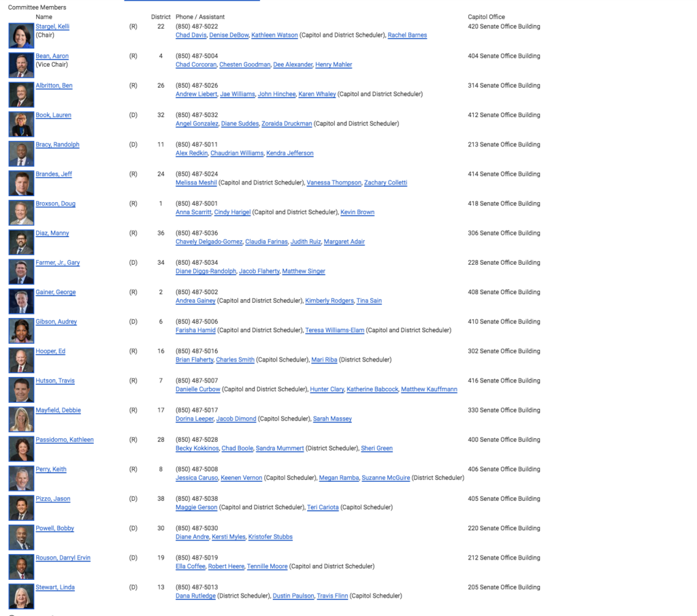
Task: Click the Brandes, Jeff name link
Action: [54, 174]
